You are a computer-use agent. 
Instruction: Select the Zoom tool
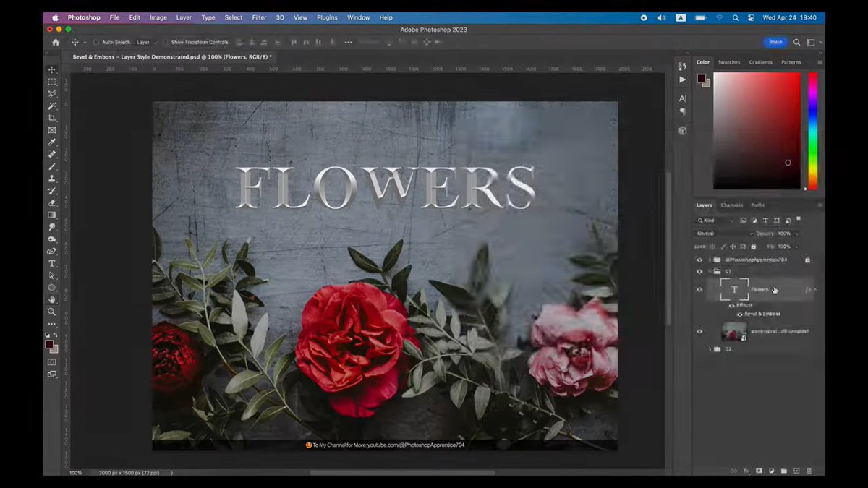[x=52, y=312]
